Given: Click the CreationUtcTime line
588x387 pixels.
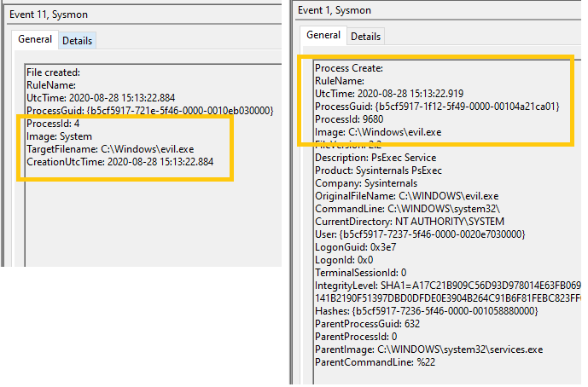Looking at the screenshot, I should point(120,162).
